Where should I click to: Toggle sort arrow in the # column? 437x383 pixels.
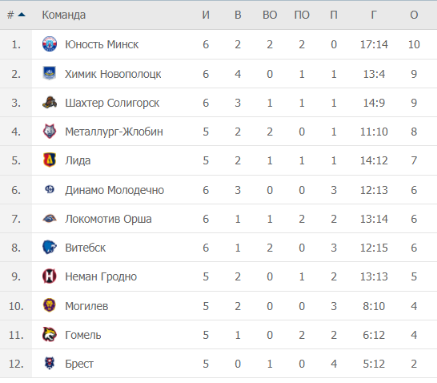point(22,15)
